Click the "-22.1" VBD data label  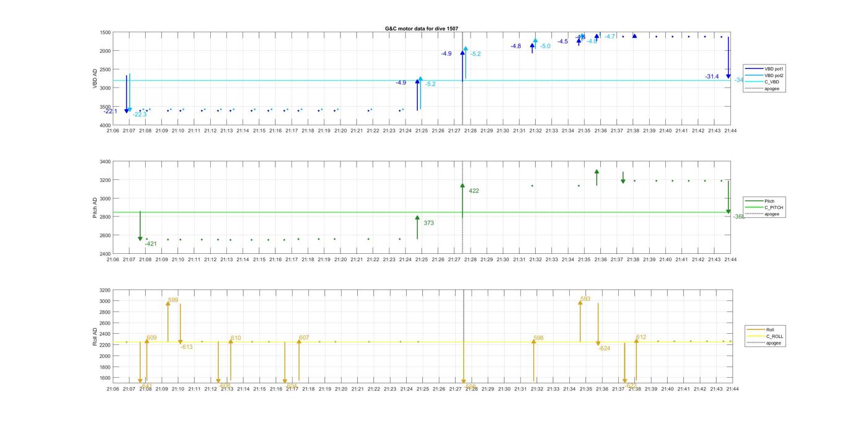[110, 111]
